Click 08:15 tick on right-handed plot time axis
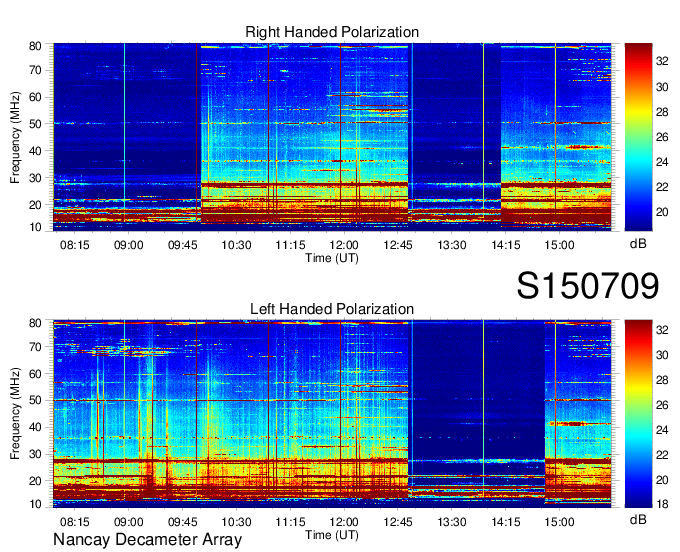The image size is (680, 552). coord(75,245)
